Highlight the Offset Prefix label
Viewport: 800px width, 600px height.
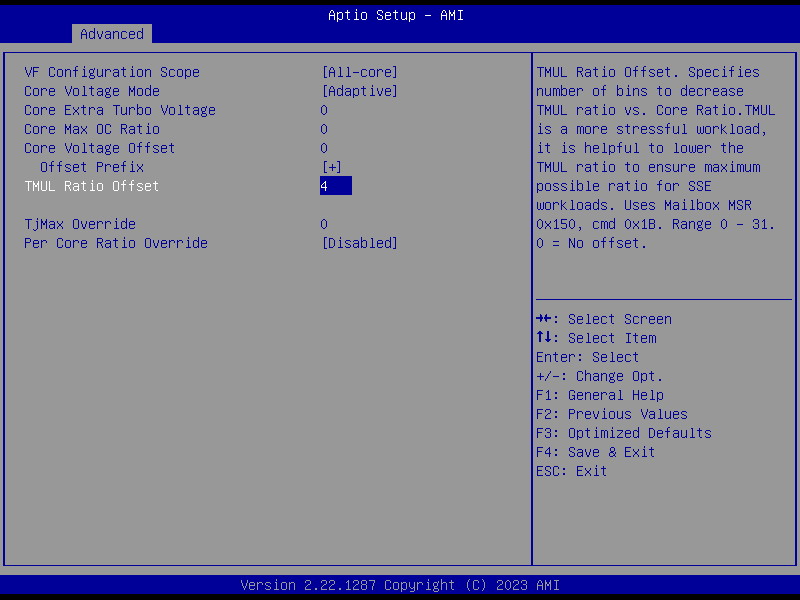click(x=92, y=167)
